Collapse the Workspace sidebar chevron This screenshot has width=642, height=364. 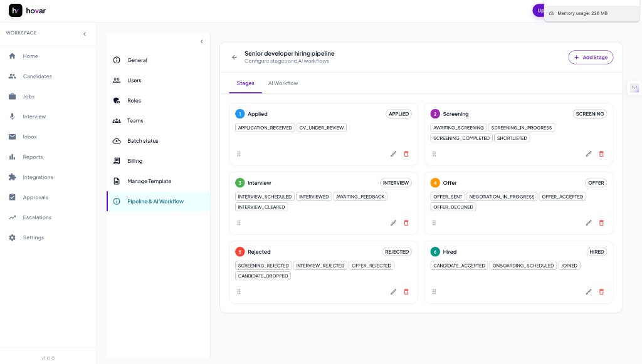(x=85, y=34)
